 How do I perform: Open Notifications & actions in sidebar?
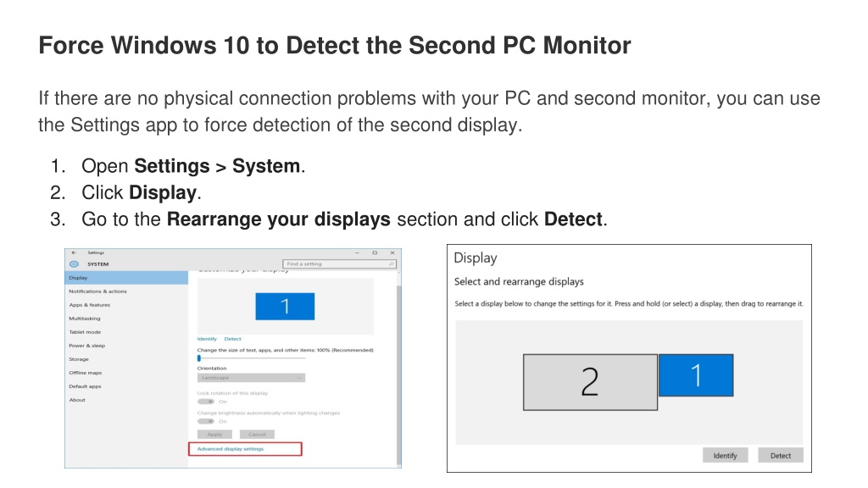click(98, 291)
